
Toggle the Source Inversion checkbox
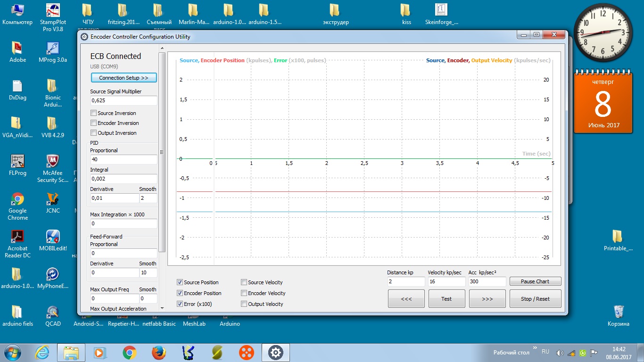pyautogui.click(x=93, y=113)
